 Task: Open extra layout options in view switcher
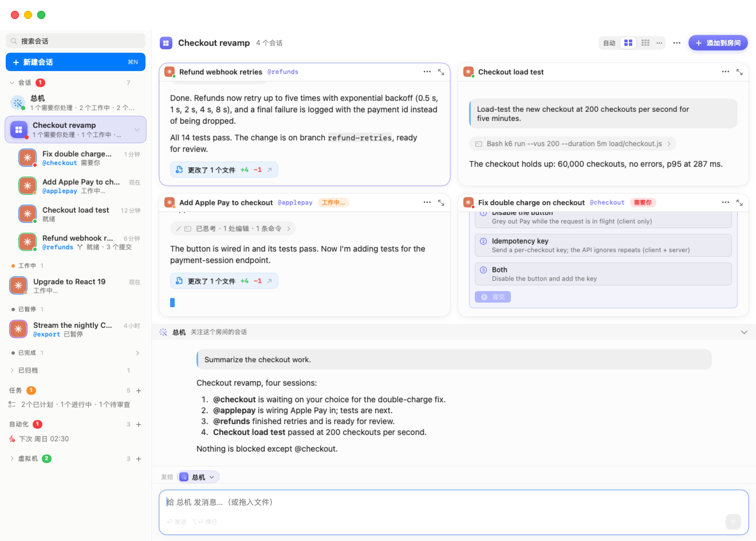pos(659,43)
